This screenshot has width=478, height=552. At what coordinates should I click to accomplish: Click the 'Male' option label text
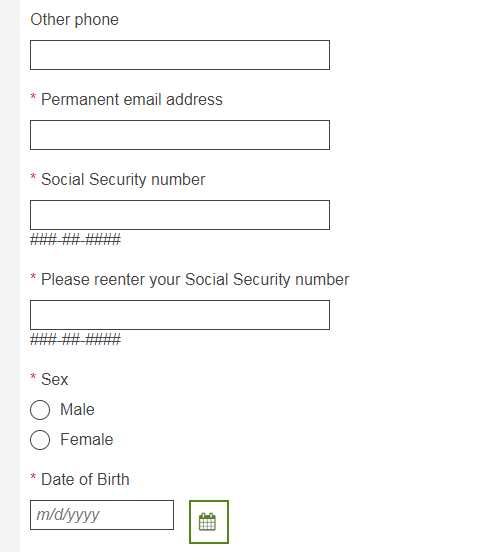pos(77,409)
